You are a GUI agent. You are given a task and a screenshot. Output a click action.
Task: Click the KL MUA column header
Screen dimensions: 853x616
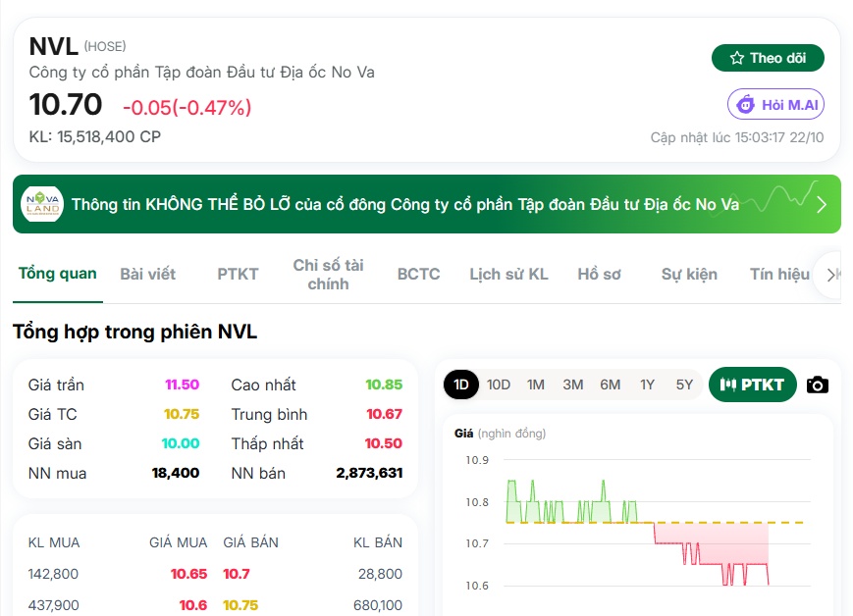coord(54,542)
